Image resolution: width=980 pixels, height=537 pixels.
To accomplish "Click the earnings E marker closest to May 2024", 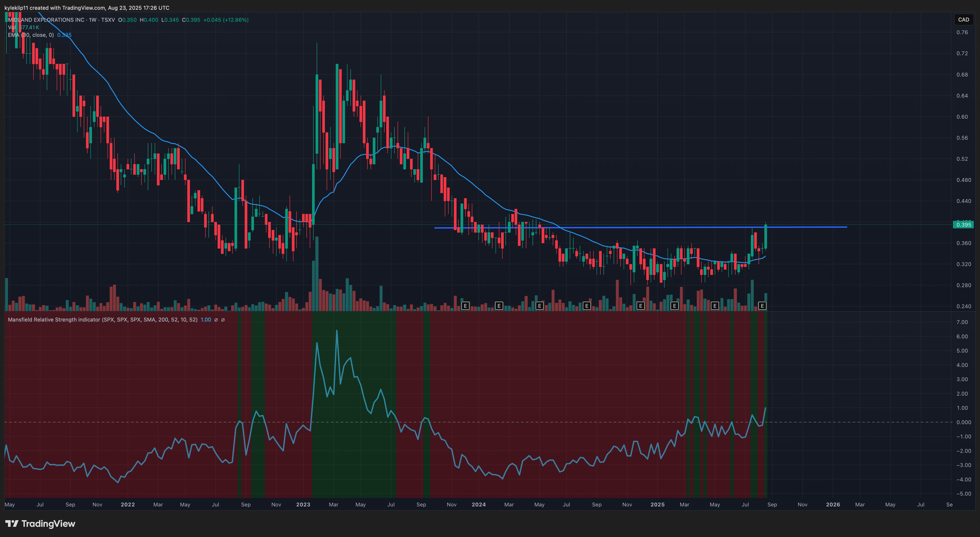I will click(539, 306).
